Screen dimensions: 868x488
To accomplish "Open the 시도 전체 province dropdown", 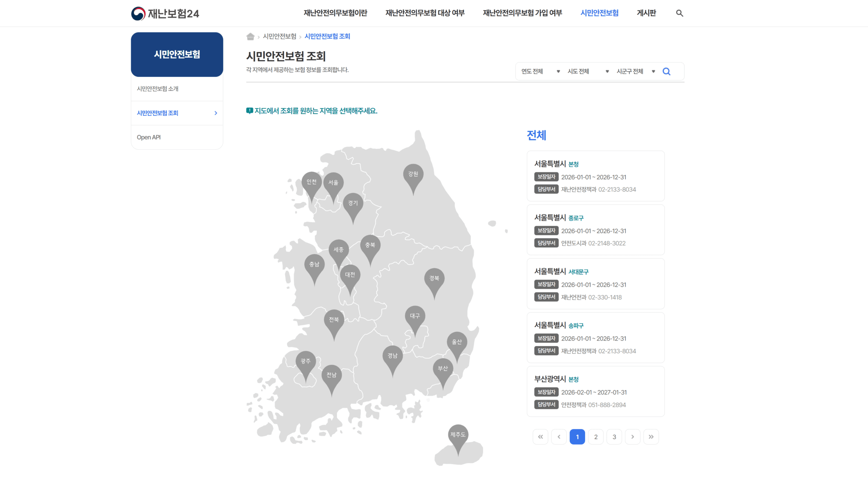I will [588, 72].
